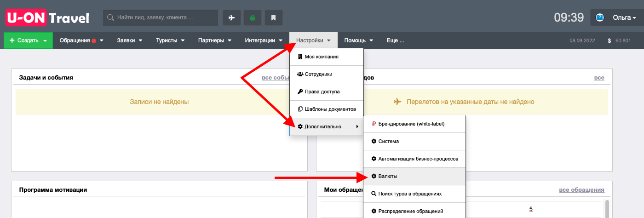The width and height of the screenshot is (644, 218).
Task: Open the Заявки dropdown menu
Action: tap(130, 40)
